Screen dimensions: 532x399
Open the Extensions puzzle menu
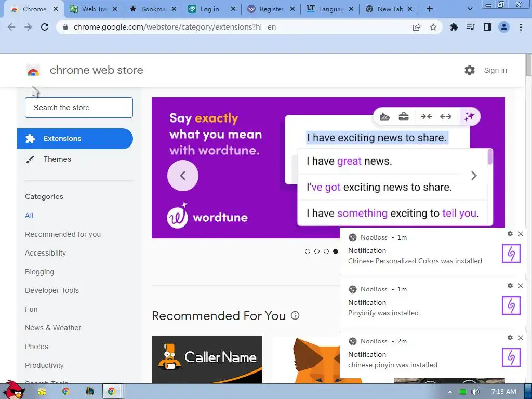(454, 27)
